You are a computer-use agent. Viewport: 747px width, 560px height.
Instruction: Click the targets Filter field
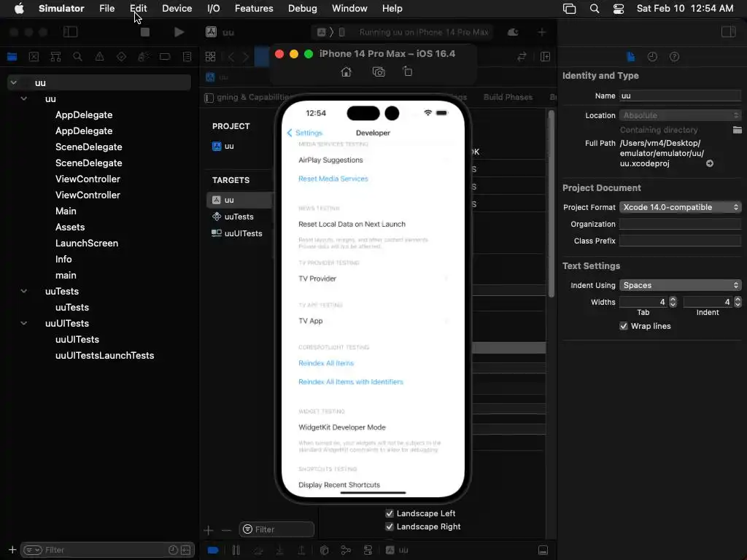point(276,529)
